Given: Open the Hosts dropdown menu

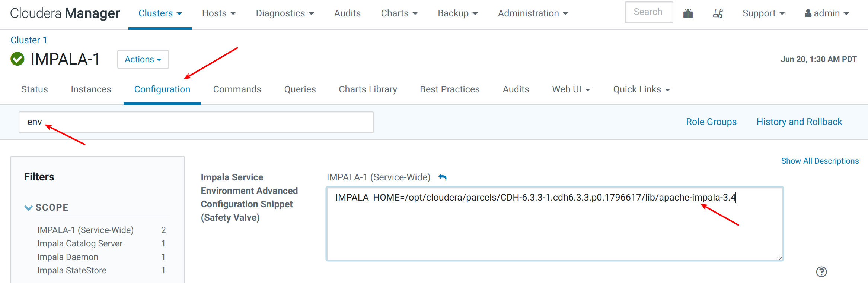Looking at the screenshot, I should click(x=219, y=13).
